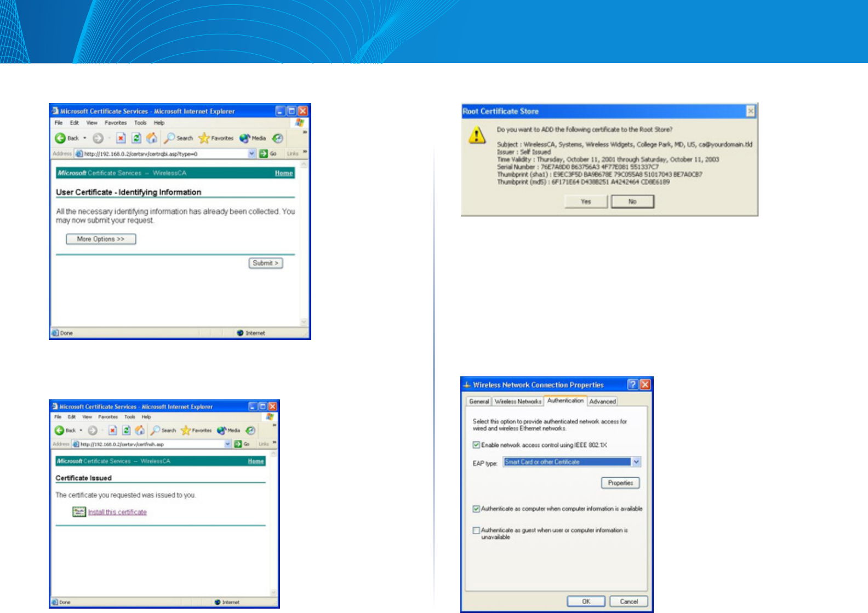Expand address bar dropdown in Certificate Issued browser
This screenshot has width=868, height=613.
click(228, 444)
